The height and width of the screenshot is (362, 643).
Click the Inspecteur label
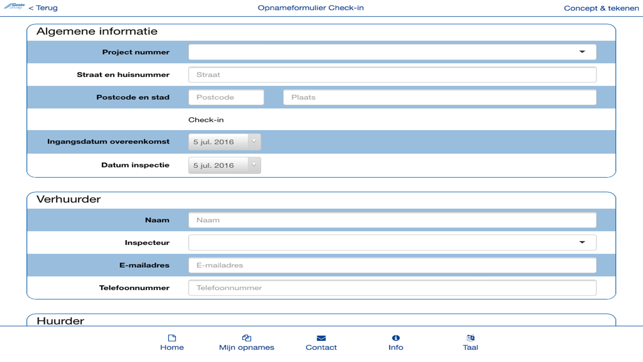(147, 243)
